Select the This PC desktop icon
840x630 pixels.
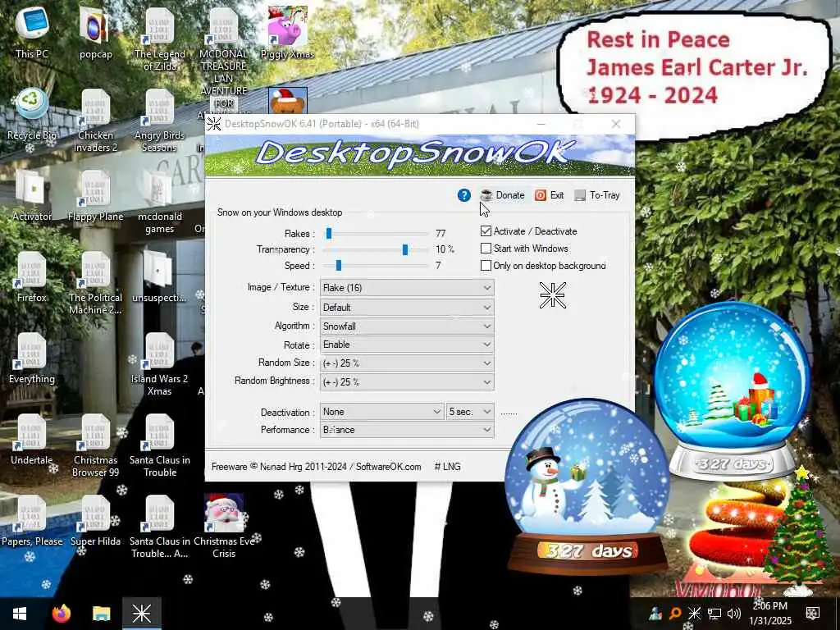coord(32,33)
